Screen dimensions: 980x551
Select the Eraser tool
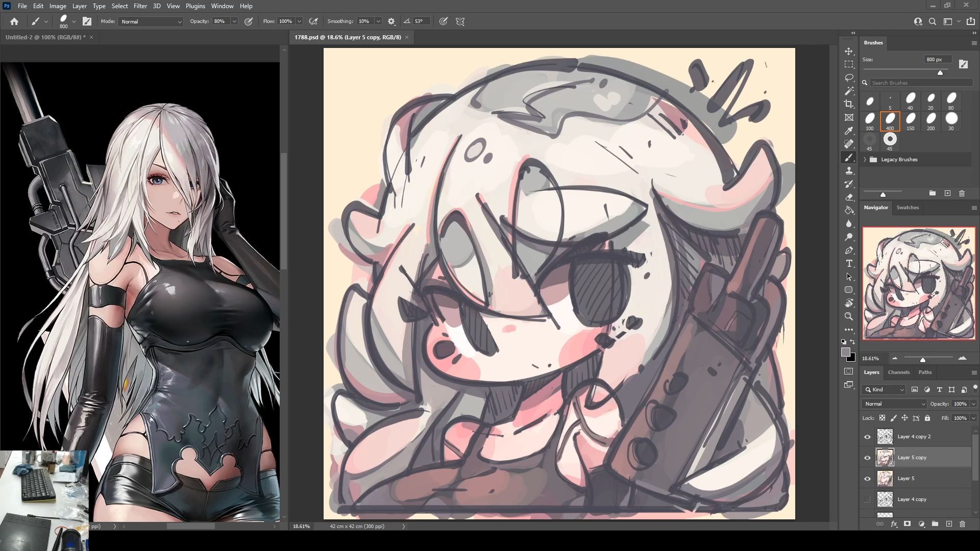[x=849, y=197]
